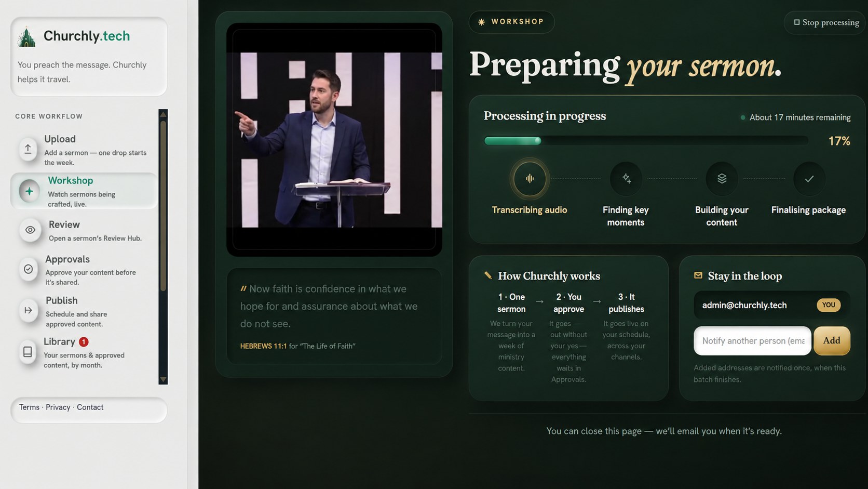This screenshot has width=868, height=489.
Task: Click the envelope icon beside Stay in the loop
Action: (x=698, y=275)
